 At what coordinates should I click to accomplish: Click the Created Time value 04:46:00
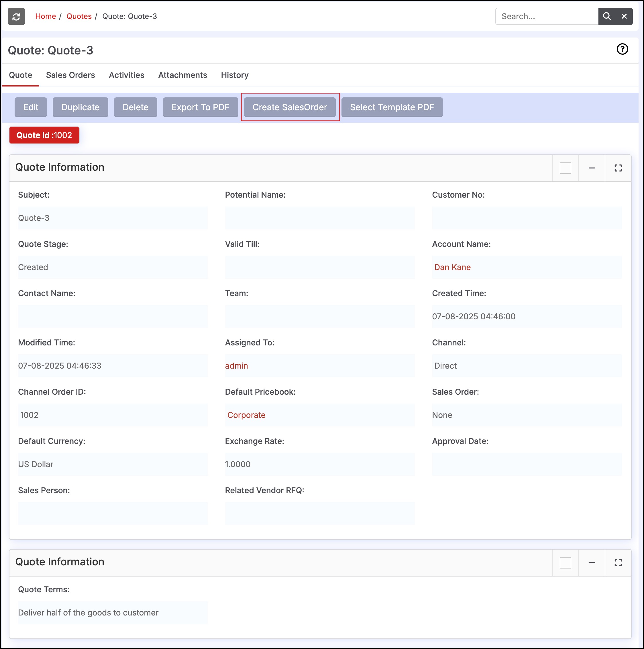coord(473,316)
